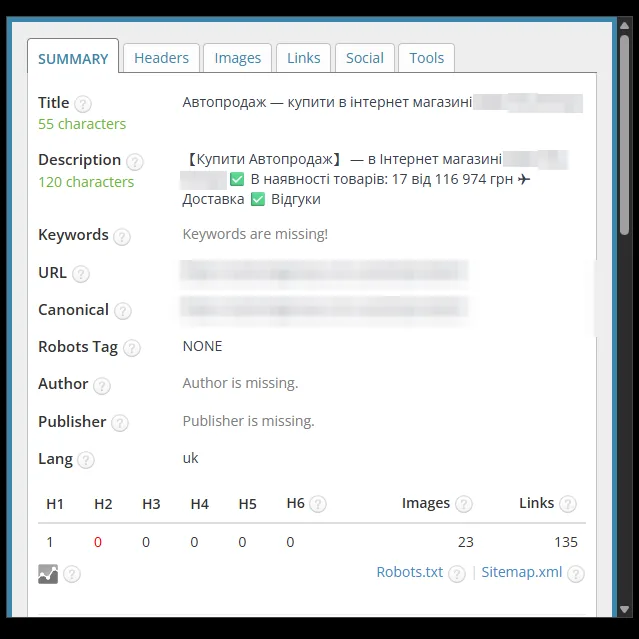Open the Keywords help question mark
The width and height of the screenshot is (639, 639).
(122, 237)
